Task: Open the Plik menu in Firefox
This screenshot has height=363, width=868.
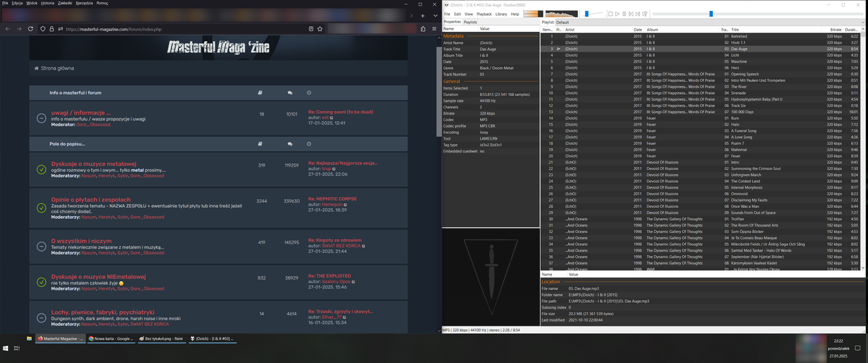Action: click(5, 3)
